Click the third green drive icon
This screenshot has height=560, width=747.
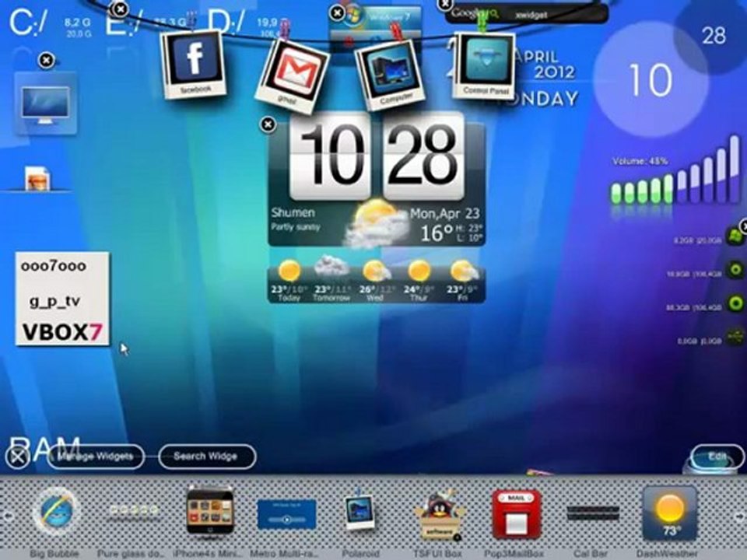735,303
